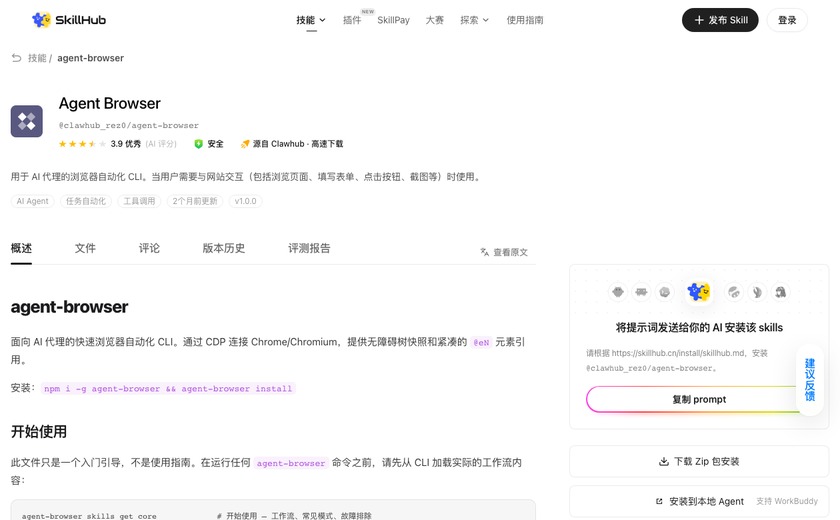
Task: Click the 2个月前更新 tag
Action: point(195,201)
